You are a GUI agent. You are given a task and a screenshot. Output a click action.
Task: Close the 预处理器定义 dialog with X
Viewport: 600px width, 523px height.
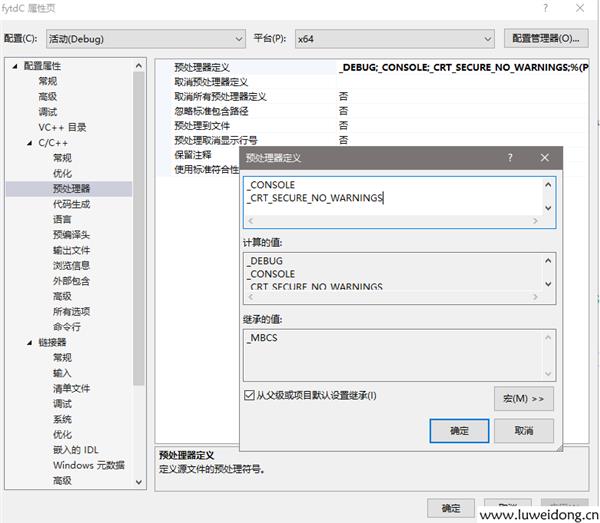tap(544, 158)
